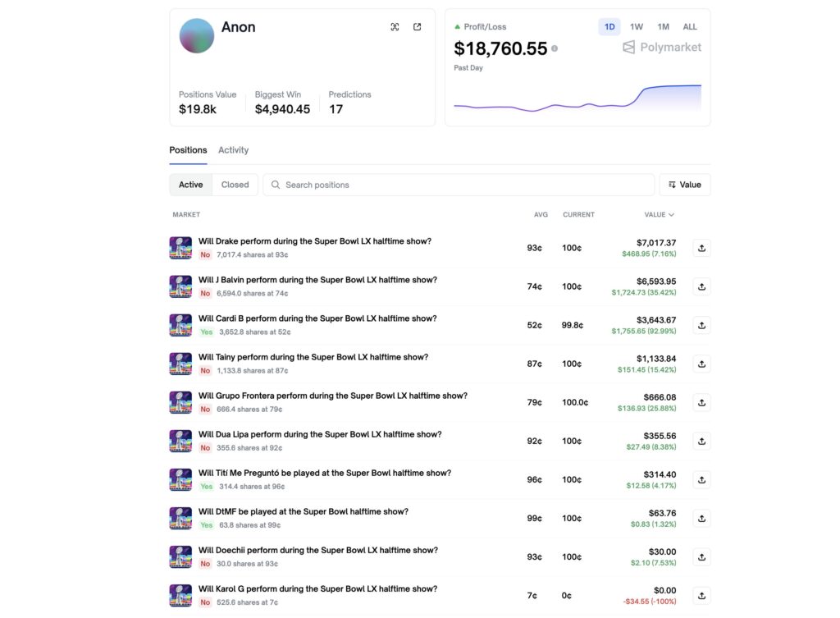The width and height of the screenshot is (840, 618).
Task: Switch the chart to the 1W range
Action: [x=636, y=26]
